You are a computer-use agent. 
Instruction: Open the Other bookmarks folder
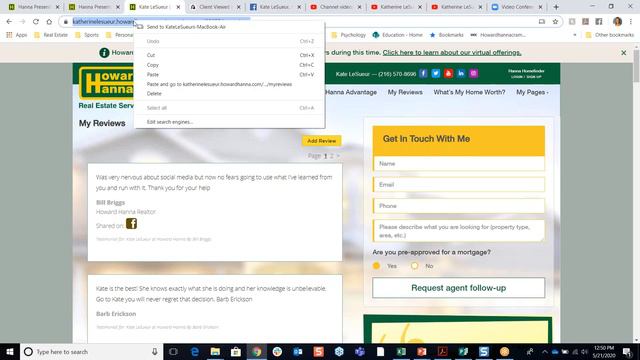point(610,35)
